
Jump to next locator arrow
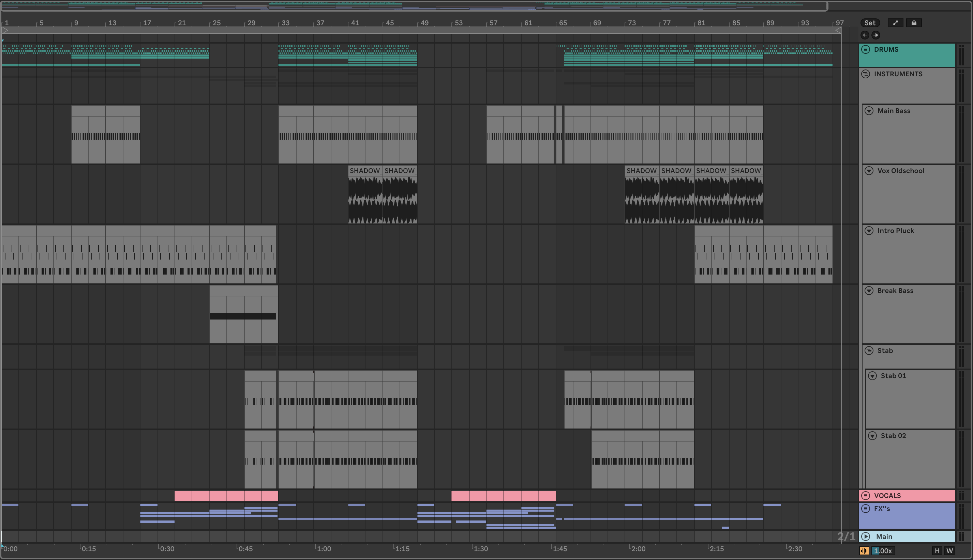tap(875, 35)
